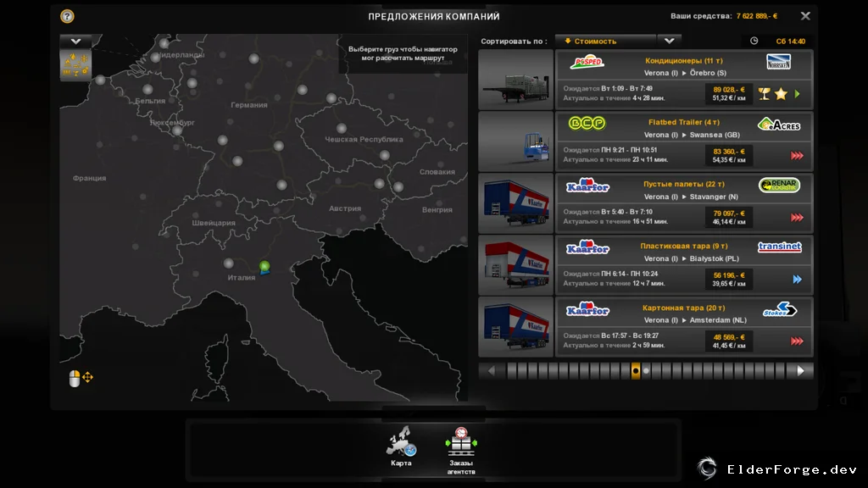This screenshot has height=488, width=868.
Task: Go to previous page of offers
Action: [491, 371]
